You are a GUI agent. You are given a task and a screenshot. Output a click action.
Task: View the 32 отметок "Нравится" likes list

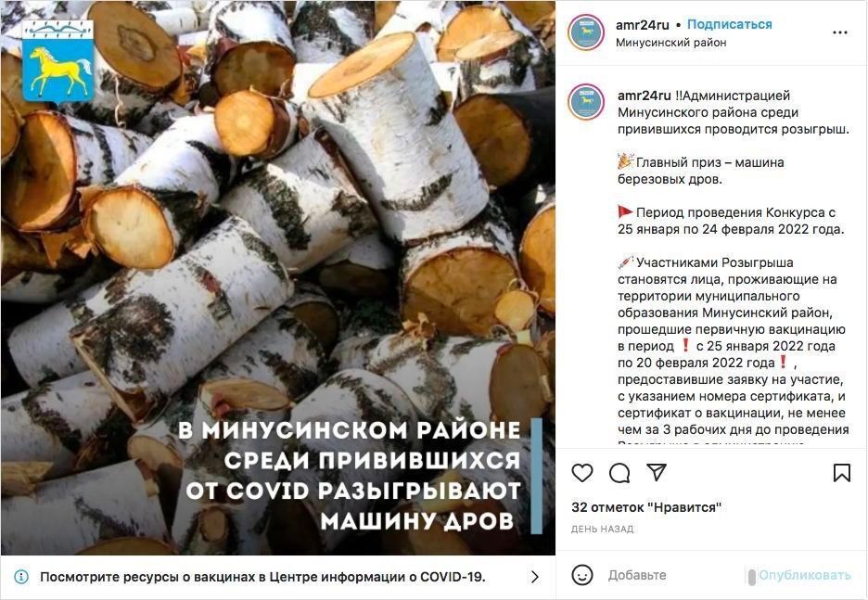coord(646,507)
